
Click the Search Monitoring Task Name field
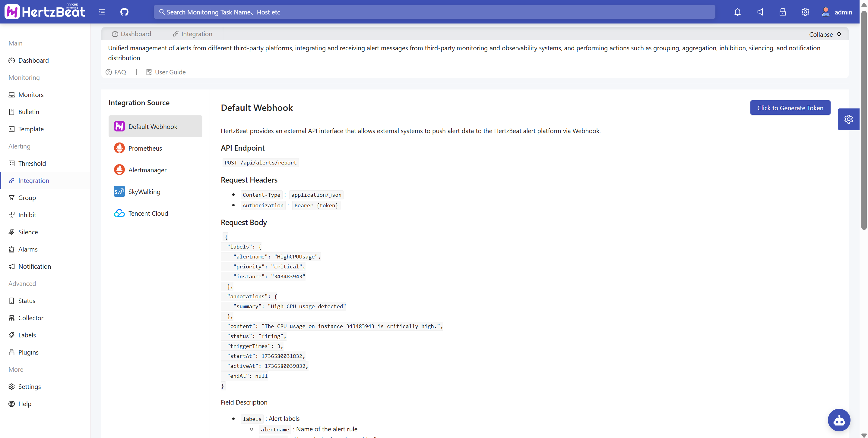(x=434, y=12)
